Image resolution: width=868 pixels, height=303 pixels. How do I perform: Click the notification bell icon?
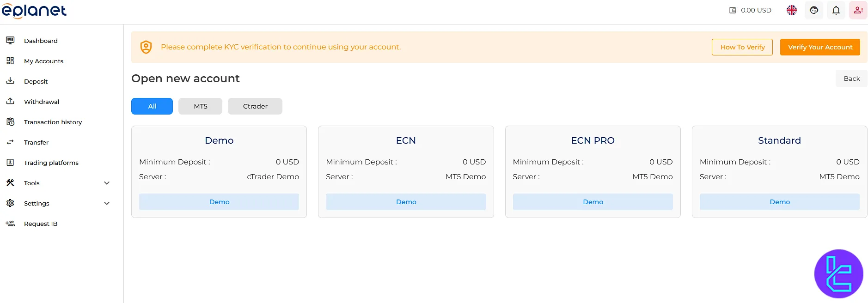[x=836, y=10]
